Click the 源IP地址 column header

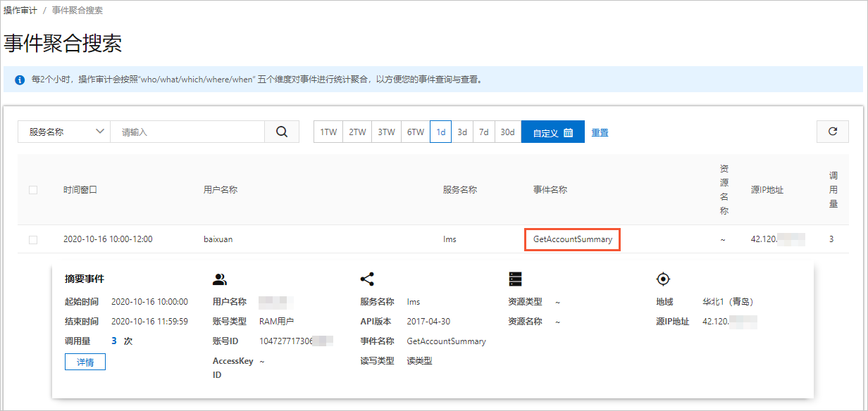click(767, 190)
